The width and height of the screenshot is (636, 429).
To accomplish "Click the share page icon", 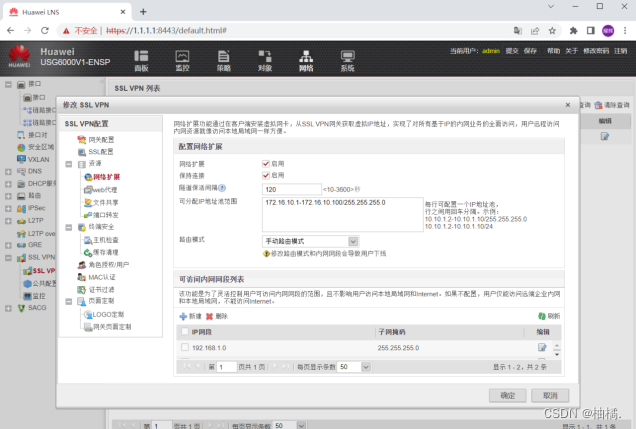I will tap(535, 31).
